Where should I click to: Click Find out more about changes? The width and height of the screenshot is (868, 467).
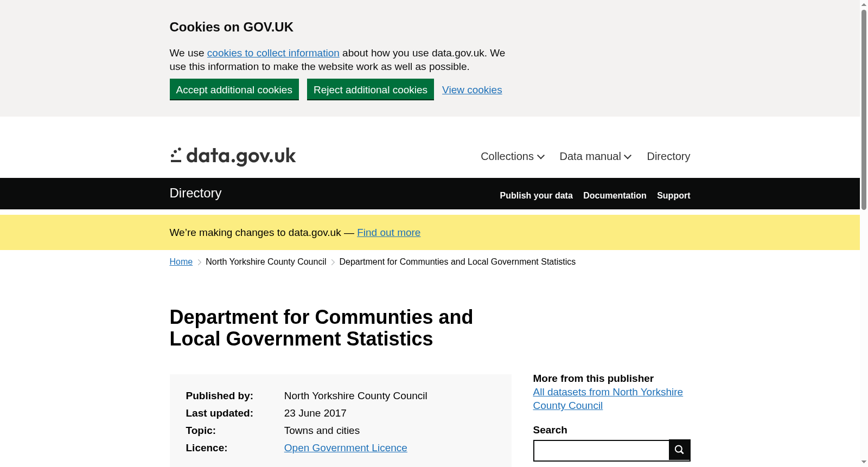388,233
